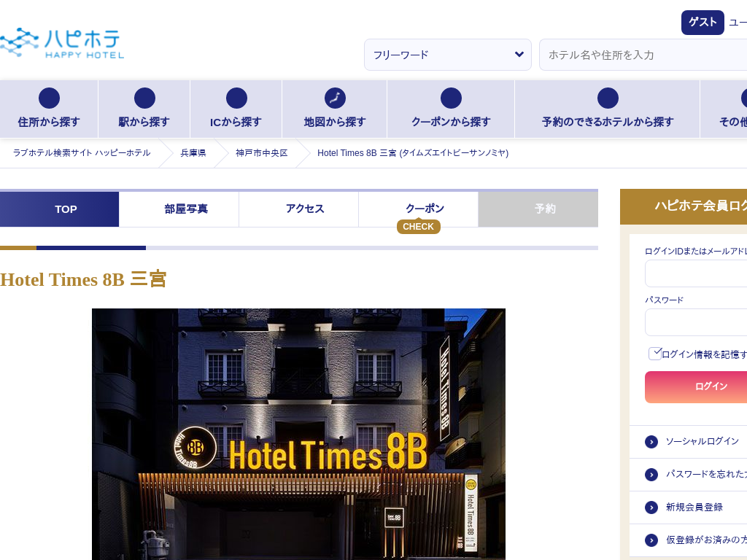Click パスワードを忘れた方 link
747x560 pixels.
[706, 474]
